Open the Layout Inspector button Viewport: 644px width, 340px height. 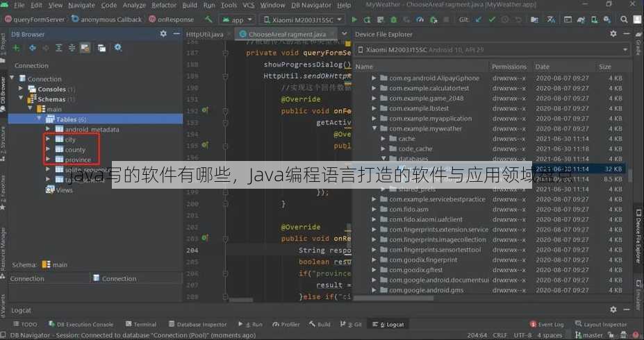601,324
